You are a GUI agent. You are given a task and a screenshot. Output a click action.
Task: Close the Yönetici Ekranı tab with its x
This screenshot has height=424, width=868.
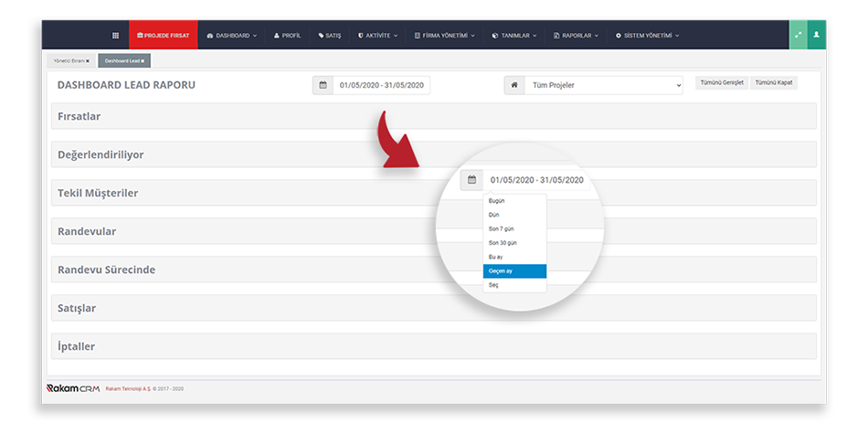pyautogui.click(x=88, y=61)
